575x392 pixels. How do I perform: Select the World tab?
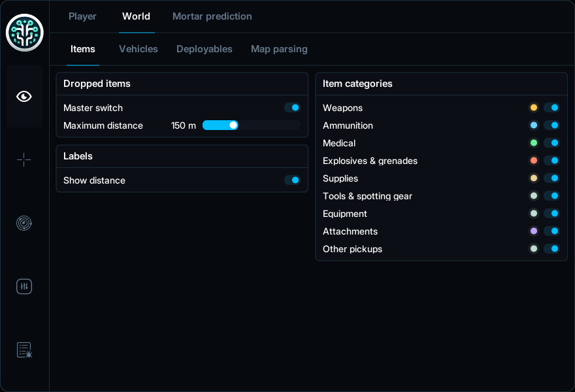pyautogui.click(x=136, y=16)
